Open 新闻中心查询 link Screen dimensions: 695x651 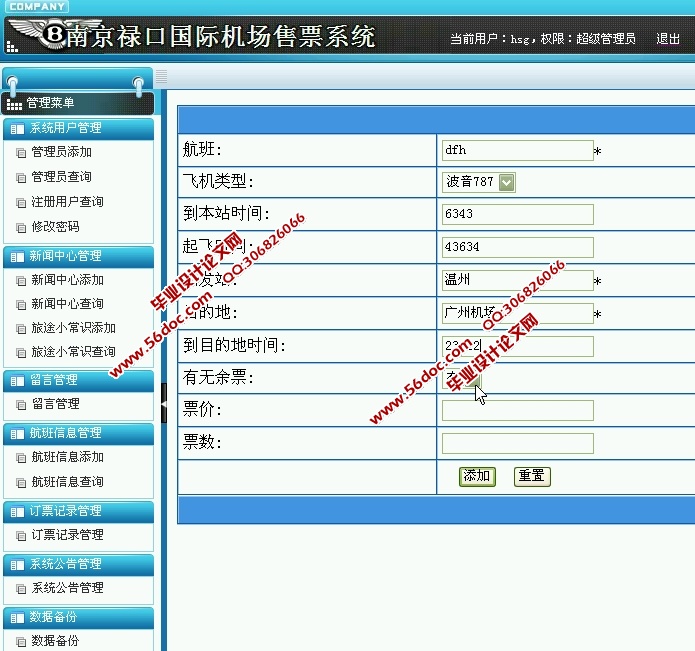pos(67,304)
